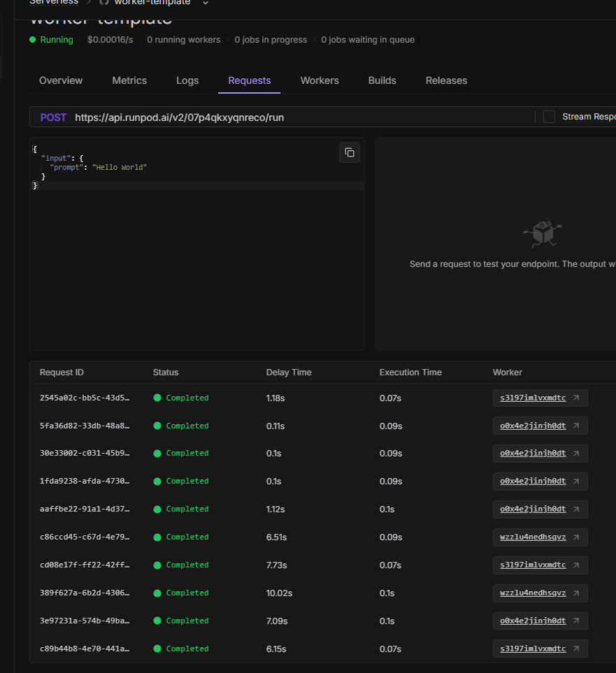Select request ID 30e33002-c031-45b9…
The image size is (616, 673).
coord(85,454)
